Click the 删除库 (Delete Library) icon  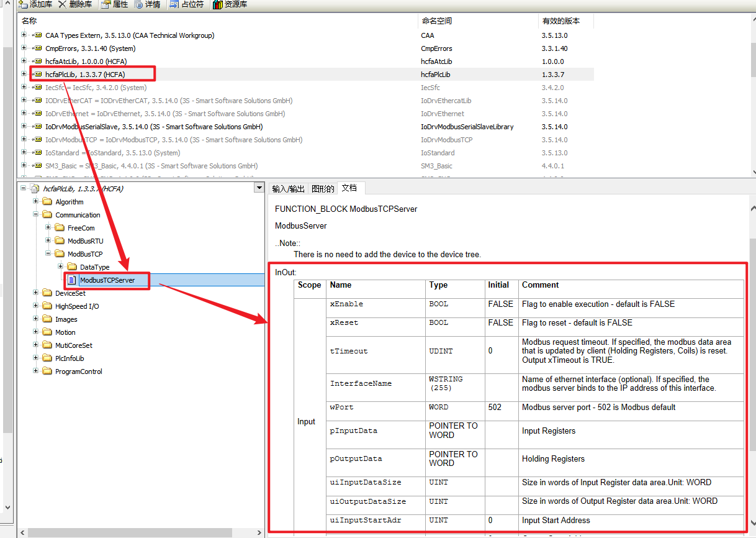63,4
